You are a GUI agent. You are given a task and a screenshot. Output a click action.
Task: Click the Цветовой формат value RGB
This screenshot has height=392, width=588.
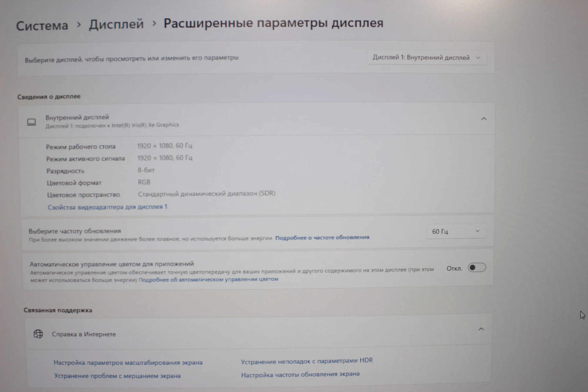point(144,182)
